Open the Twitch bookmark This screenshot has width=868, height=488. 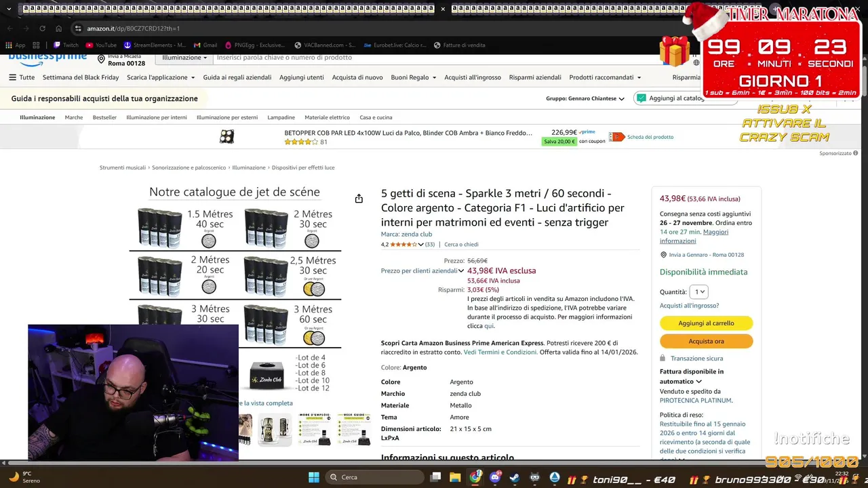tap(66, 45)
